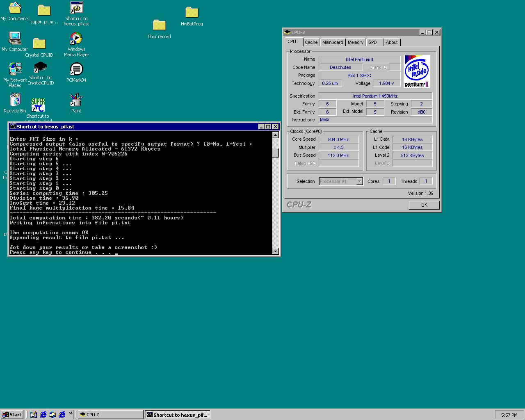The height and width of the screenshot is (420, 525).
Task: Switch to Shortcut to hexus_pif... taskbar button
Action: click(x=177, y=415)
